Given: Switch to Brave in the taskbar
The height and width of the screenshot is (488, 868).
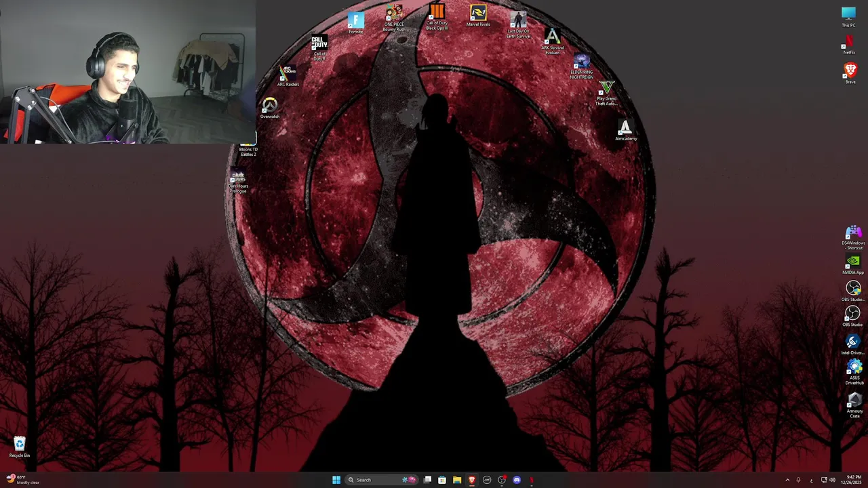Looking at the screenshot, I should click(472, 480).
